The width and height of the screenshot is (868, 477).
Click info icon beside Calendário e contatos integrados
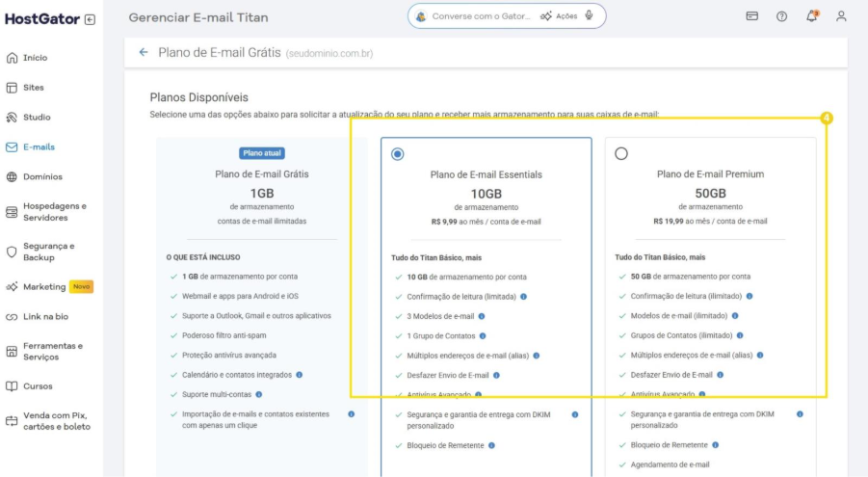(299, 375)
